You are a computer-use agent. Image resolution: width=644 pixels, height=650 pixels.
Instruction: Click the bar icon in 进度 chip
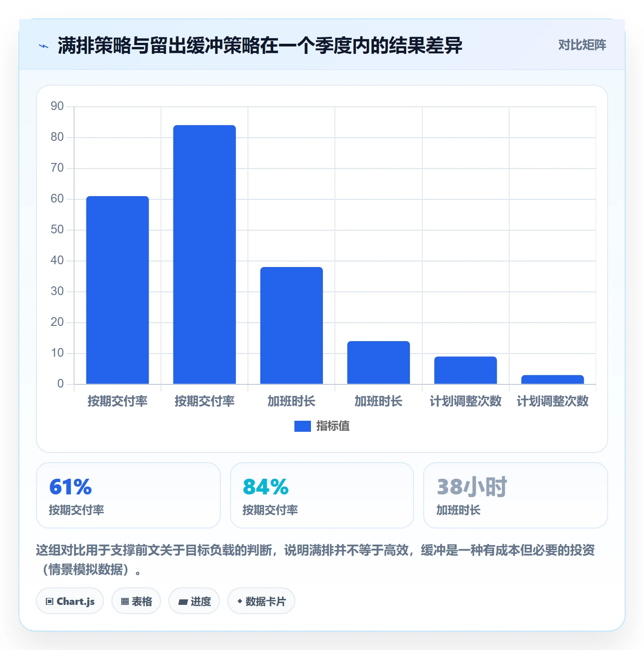tap(183, 602)
